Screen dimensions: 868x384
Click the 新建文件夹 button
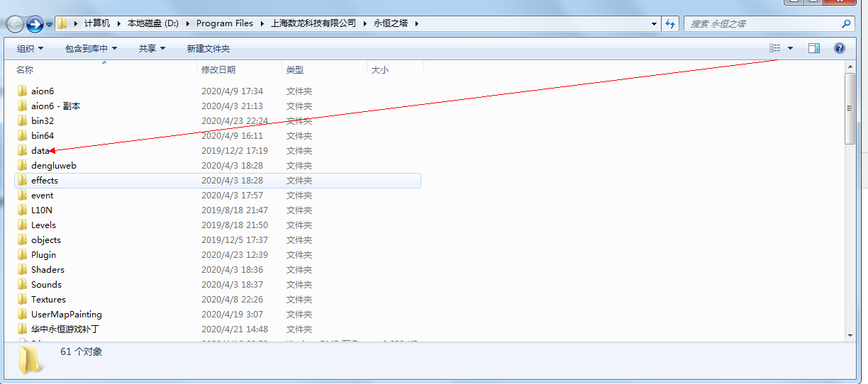point(208,48)
